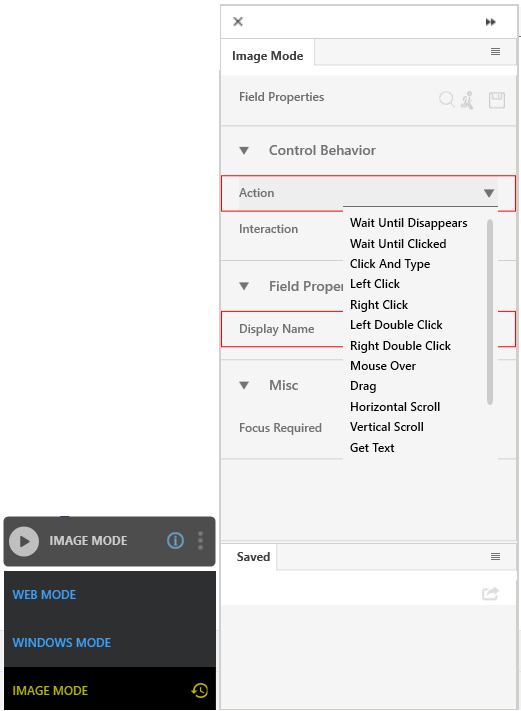Click the action list vertical scrollbar
This screenshot has height=711, width=521.
(490, 312)
